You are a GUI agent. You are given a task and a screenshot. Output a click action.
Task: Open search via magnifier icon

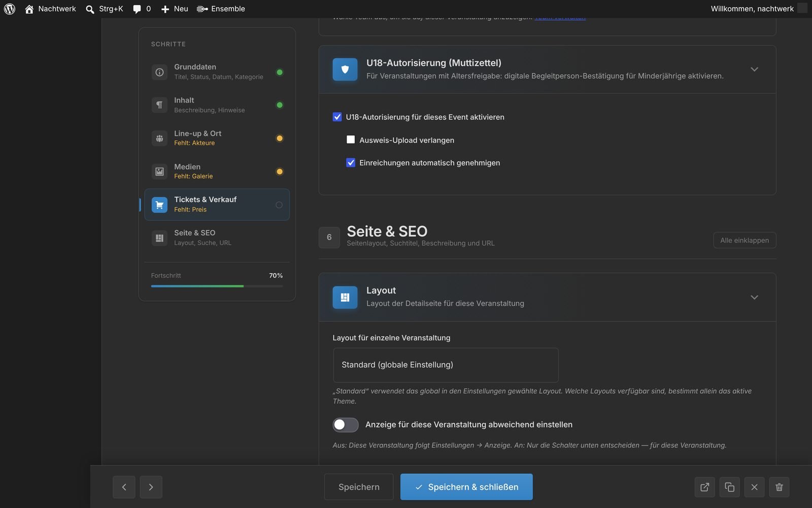(x=90, y=9)
